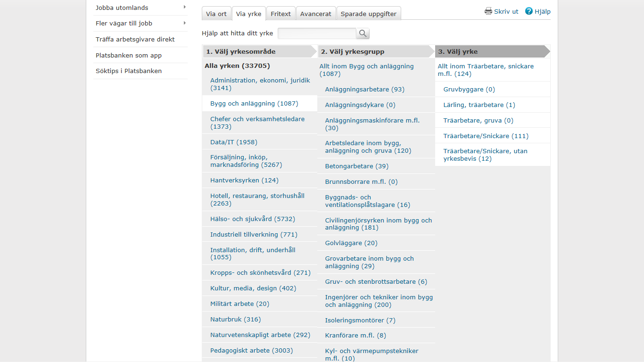Select Isoleringsmontörer (7)

(360, 320)
